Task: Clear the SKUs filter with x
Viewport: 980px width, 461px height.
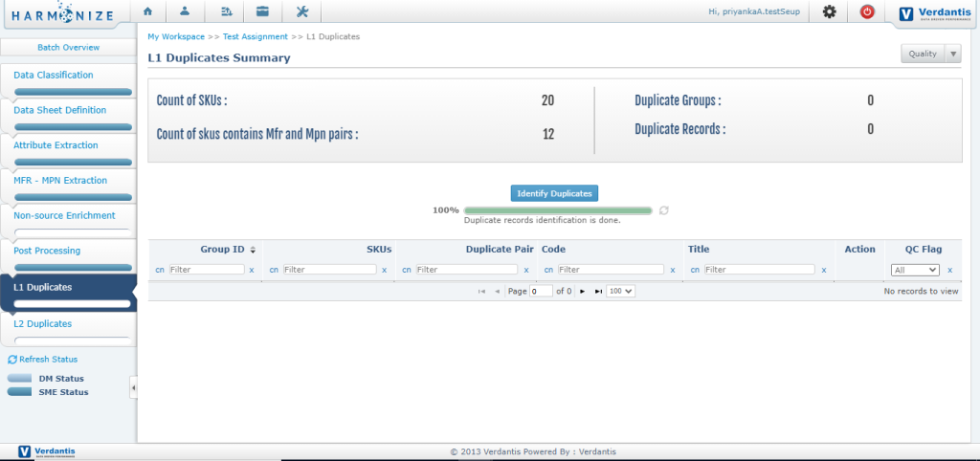Action: pos(385,270)
